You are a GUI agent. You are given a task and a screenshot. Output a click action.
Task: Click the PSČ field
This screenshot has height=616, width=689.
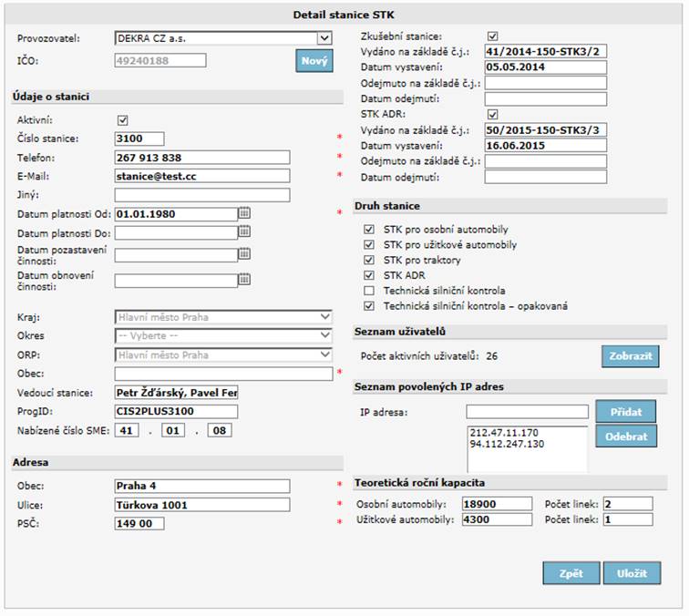pyautogui.click(x=139, y=523)
